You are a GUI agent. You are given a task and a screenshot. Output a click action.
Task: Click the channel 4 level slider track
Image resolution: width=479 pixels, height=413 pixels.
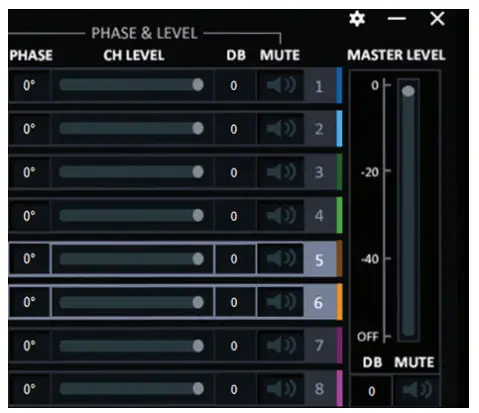click(x=131, y=215)
